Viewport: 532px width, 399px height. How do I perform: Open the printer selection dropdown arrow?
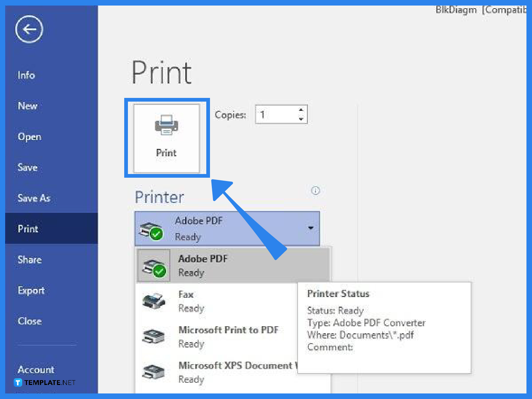pyautogui.click(x=310, y=228)
